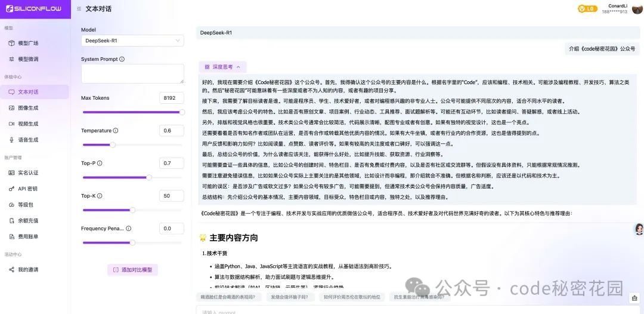Click the Frequency Penalty info icon

[129, 229]
